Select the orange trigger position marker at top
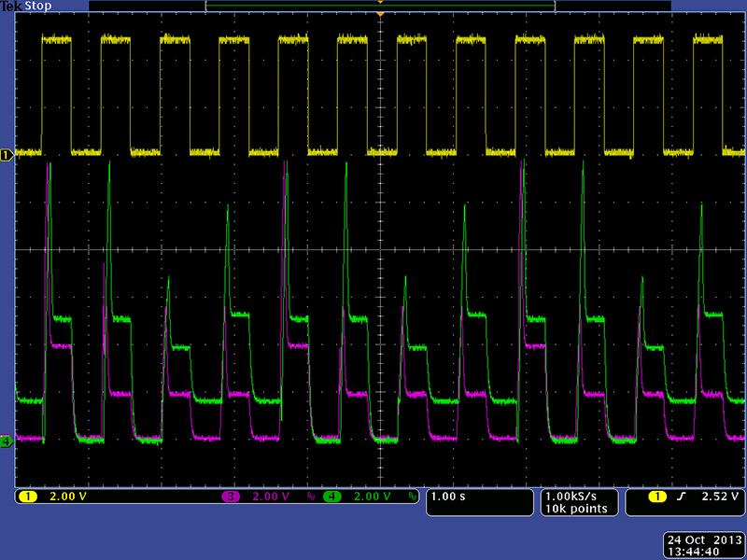The image size is (747, 560). [x=380, y=13]
